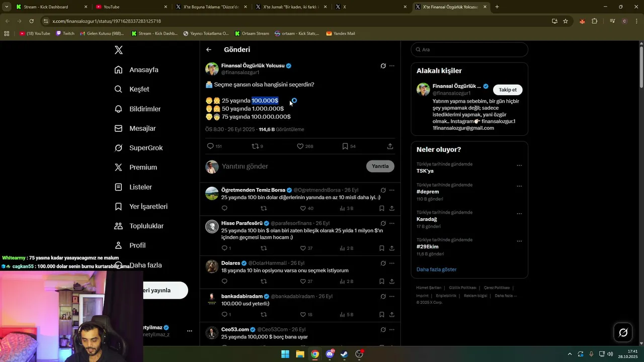Open tab search dropdown arrow
The height and width of the screenshot is (362, 644).
[7, 7]
